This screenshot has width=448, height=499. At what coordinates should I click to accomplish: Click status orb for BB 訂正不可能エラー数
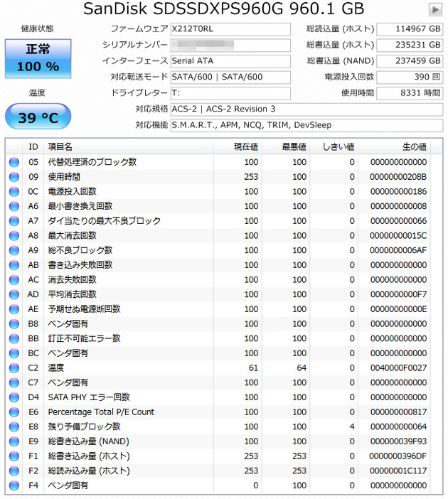coord(14,338)
